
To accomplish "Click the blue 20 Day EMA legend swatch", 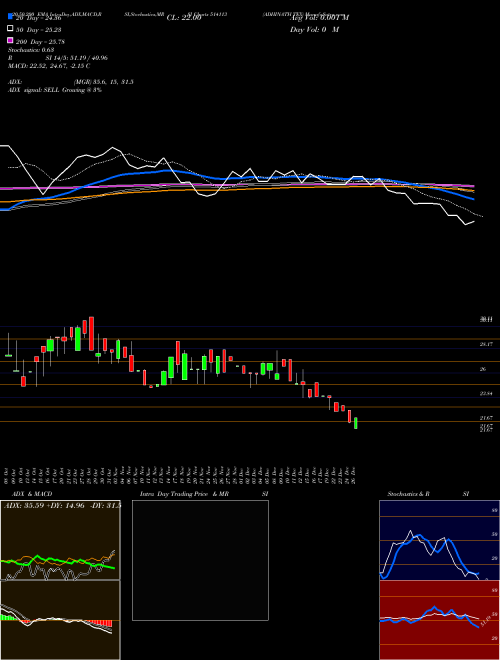I will [11, 17].
